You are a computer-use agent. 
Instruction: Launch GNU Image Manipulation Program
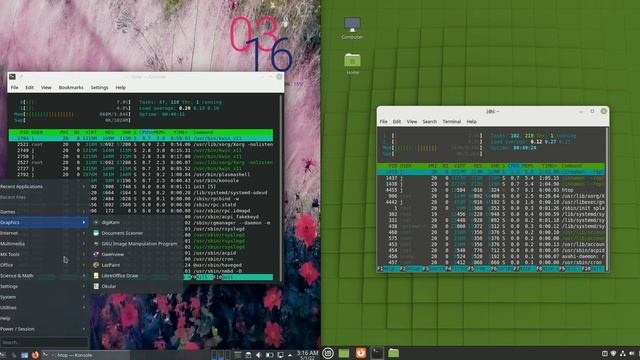(138, 244)
